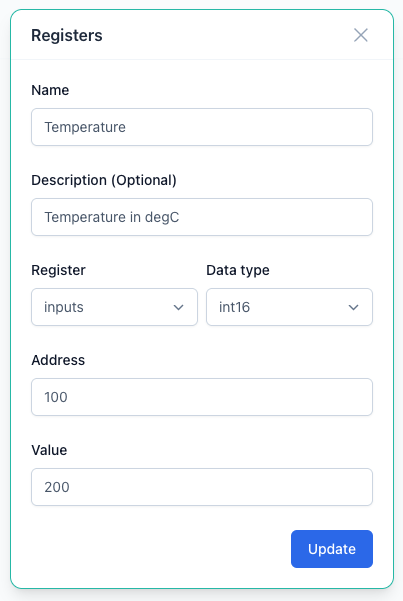Focus the Description input field

tap(202, 217)
